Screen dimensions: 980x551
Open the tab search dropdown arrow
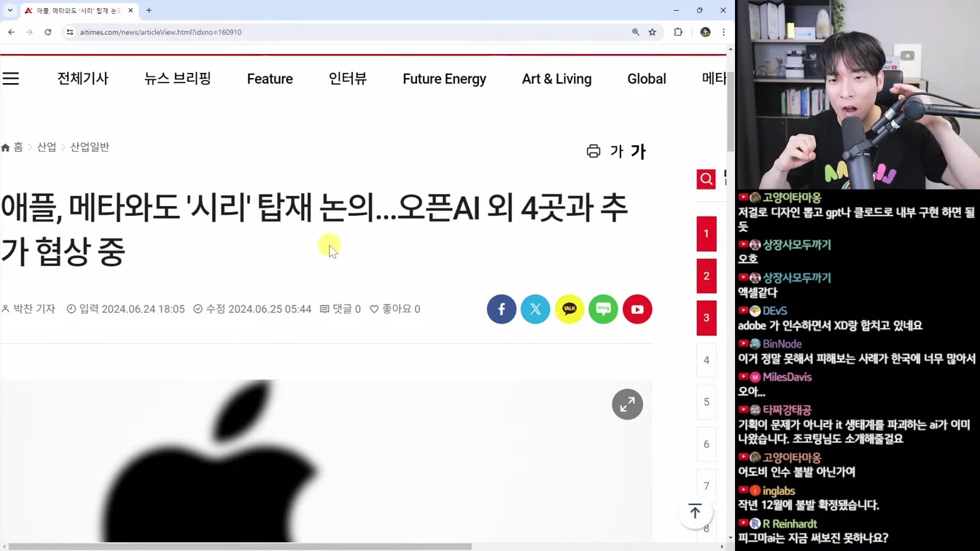coord(9,10)
